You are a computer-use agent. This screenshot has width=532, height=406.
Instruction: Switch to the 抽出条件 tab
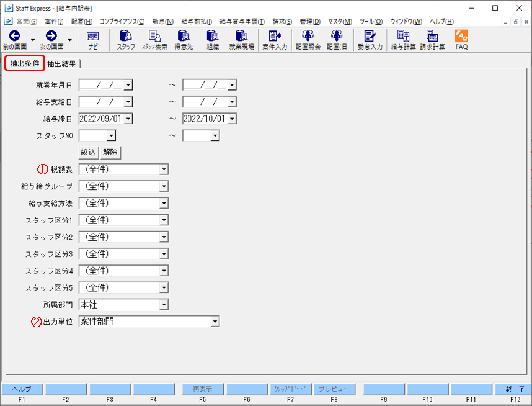(x=25, y=63)
